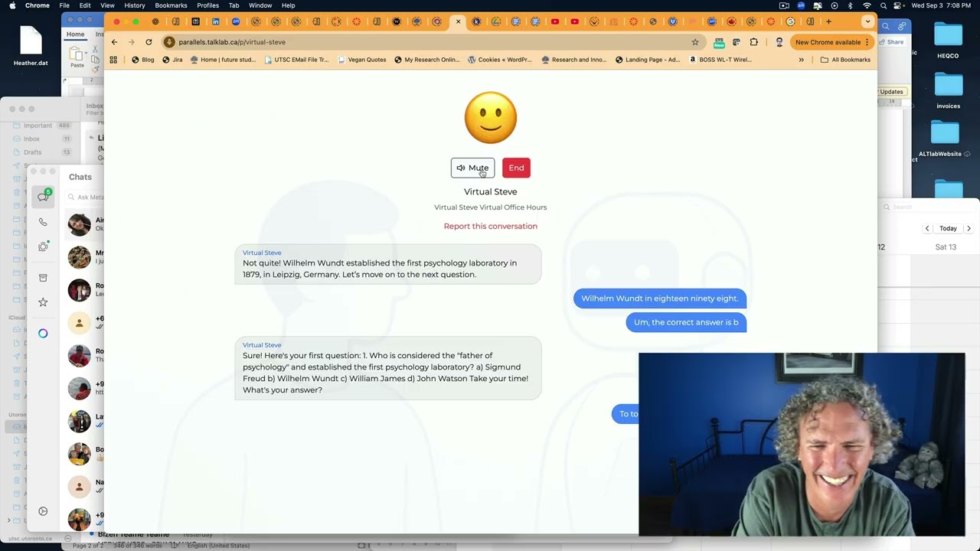Image resolution: width=980 pixels, height=551 pixels.
Task: Open the Apple menu
Action: pos(12,5)
